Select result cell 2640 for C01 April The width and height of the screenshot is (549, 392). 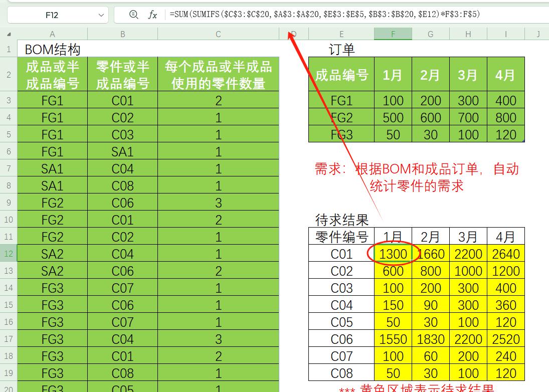pyautogui.click(x=505, y=254)
